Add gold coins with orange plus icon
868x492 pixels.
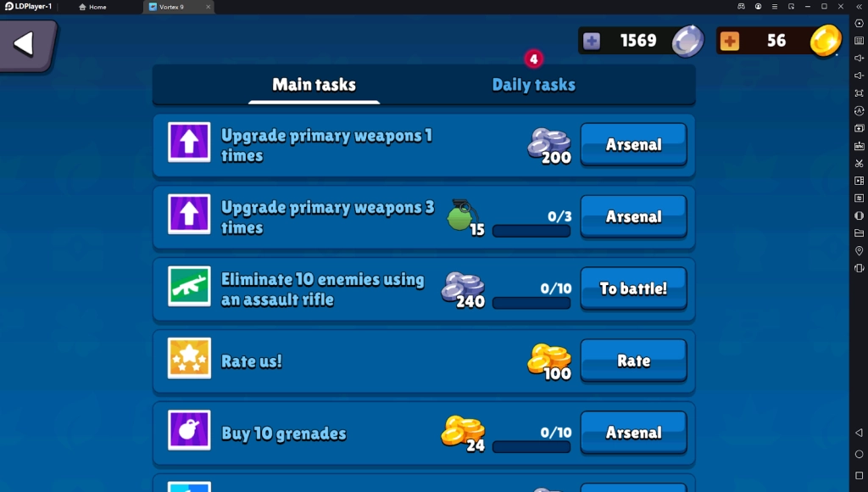[x=730, y=41]
